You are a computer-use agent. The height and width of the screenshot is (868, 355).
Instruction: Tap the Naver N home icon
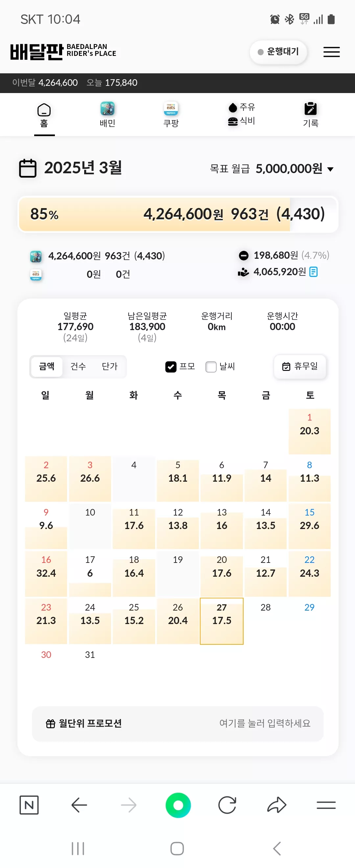[29, 805]
